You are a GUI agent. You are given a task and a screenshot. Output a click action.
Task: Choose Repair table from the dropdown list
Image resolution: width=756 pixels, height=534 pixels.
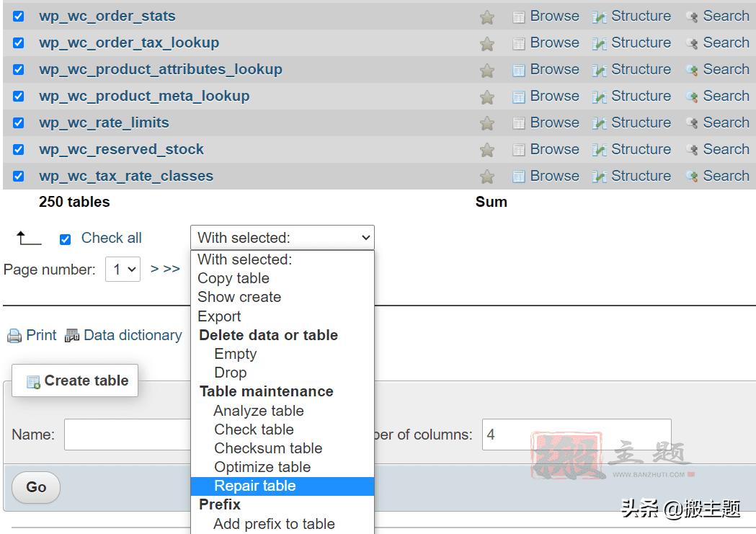pyautogui.click(x=255, y=486)
